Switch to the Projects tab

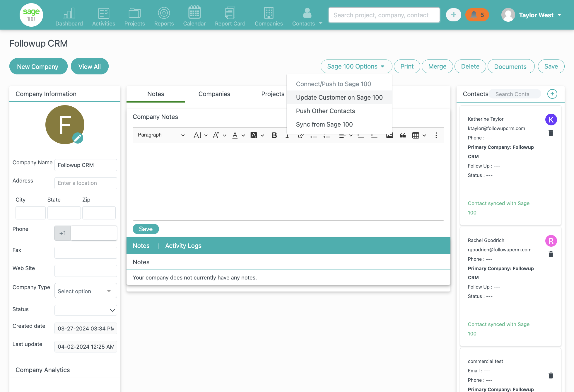coord(273,94)
